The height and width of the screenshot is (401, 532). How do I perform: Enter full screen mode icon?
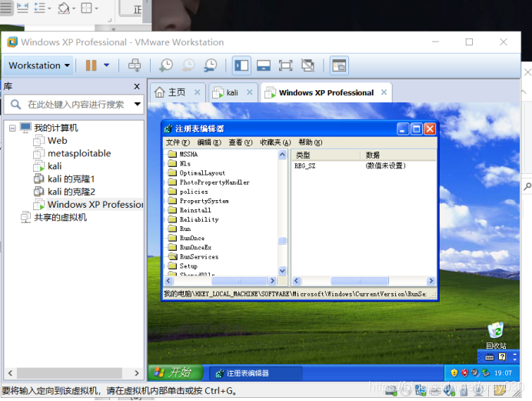pos(286,65)
